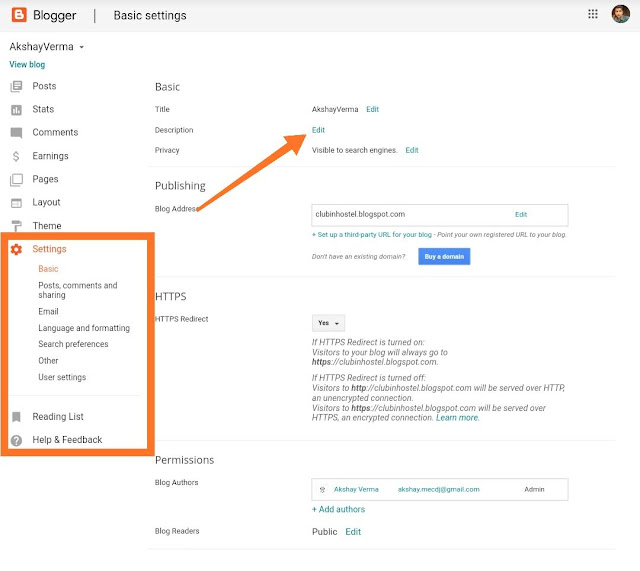Click the Blogger logo icon
Viewport: 640px width, 571px height.
(19, 15)
